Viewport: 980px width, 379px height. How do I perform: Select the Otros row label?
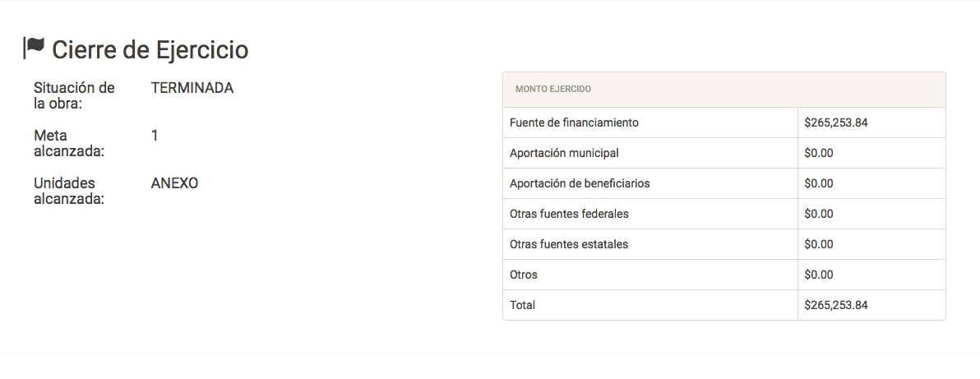click(x=524, y=275)
